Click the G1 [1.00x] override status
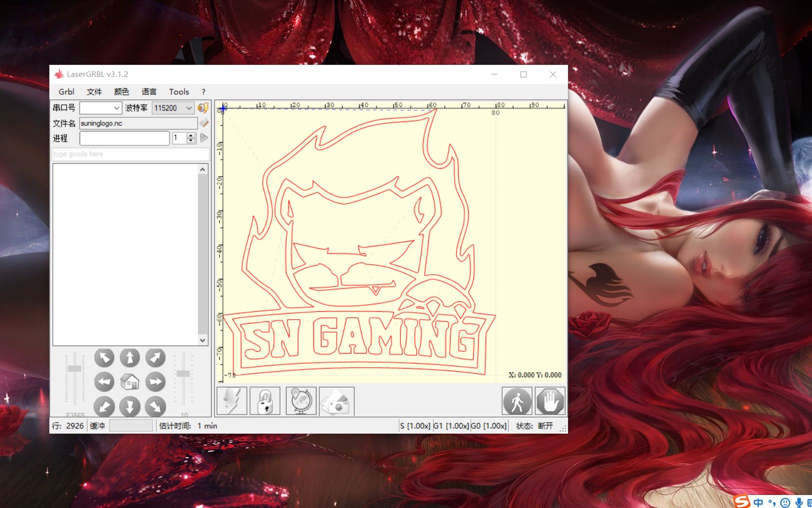 [451, 426]
